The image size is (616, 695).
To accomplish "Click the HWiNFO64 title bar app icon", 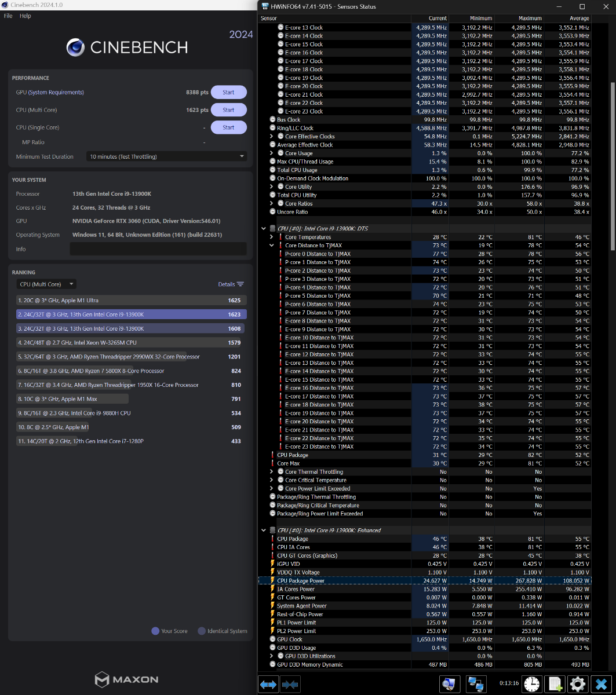I will (x=265, y=7).
